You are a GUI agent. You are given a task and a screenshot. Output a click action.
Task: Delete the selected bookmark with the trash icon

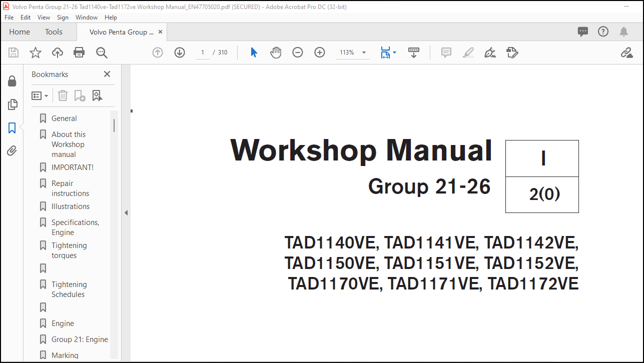(x=63, y=95)
